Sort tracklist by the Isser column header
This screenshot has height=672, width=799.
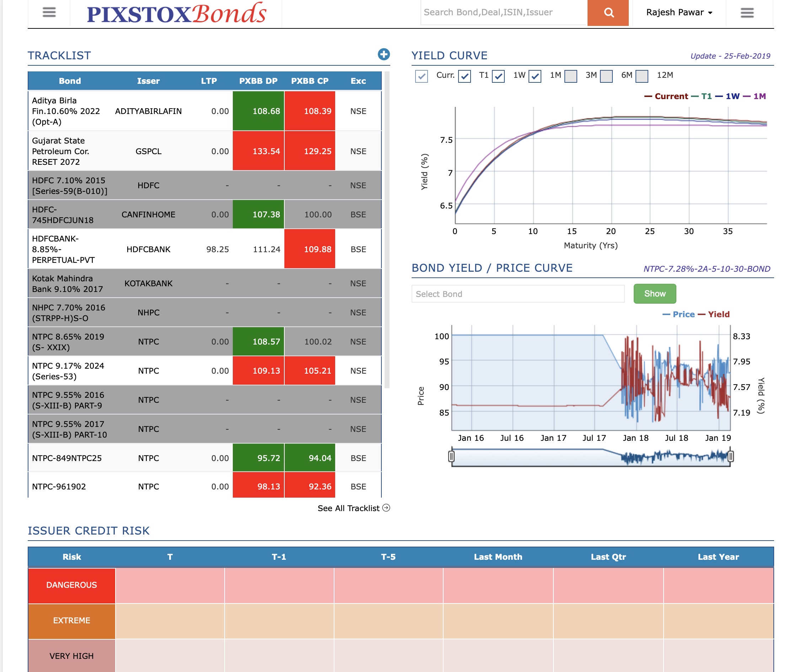click(x=148, y=81)
